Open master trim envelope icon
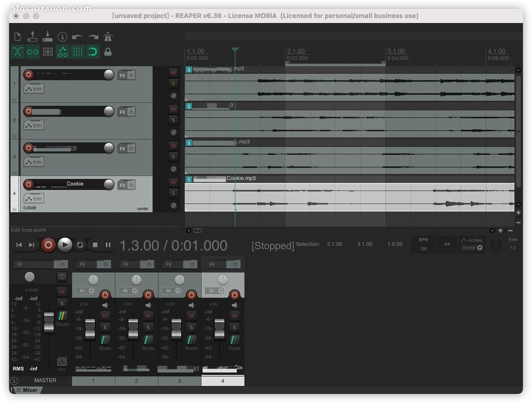 pos(62,361)
